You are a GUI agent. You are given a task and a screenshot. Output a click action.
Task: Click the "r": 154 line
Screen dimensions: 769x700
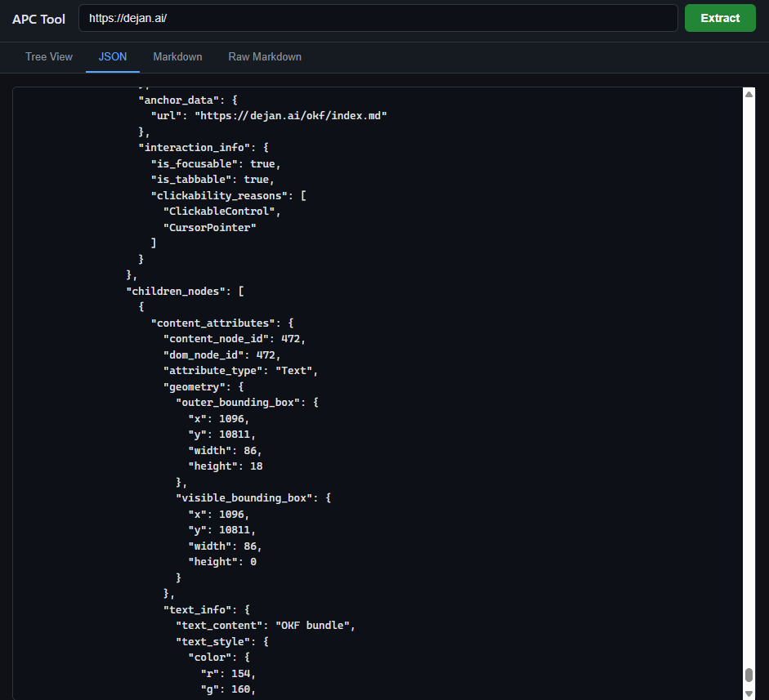click(228, 674)
